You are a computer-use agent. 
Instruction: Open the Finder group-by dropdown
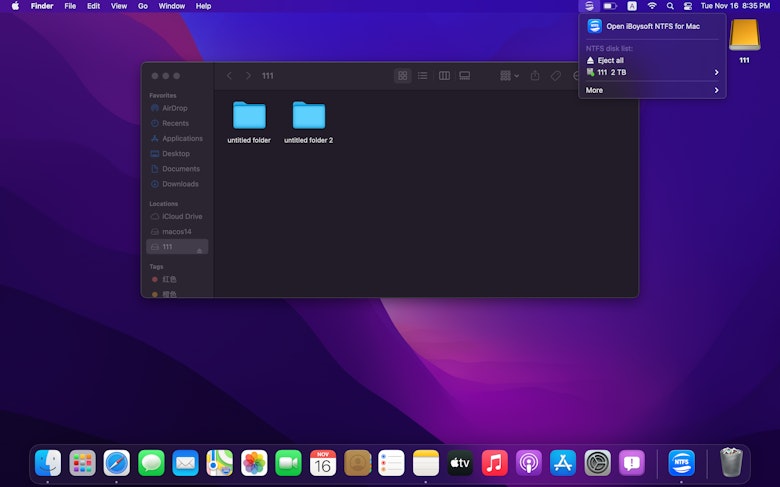coord(509,76)
